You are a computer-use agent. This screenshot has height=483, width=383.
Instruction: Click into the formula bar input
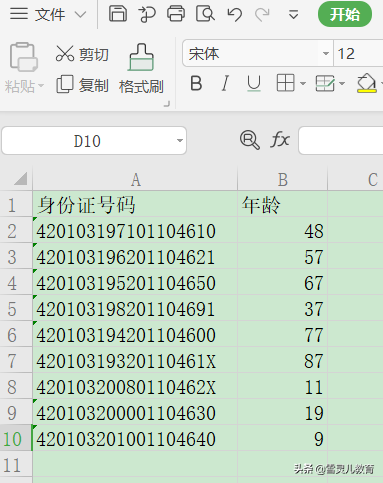[341, 140]
